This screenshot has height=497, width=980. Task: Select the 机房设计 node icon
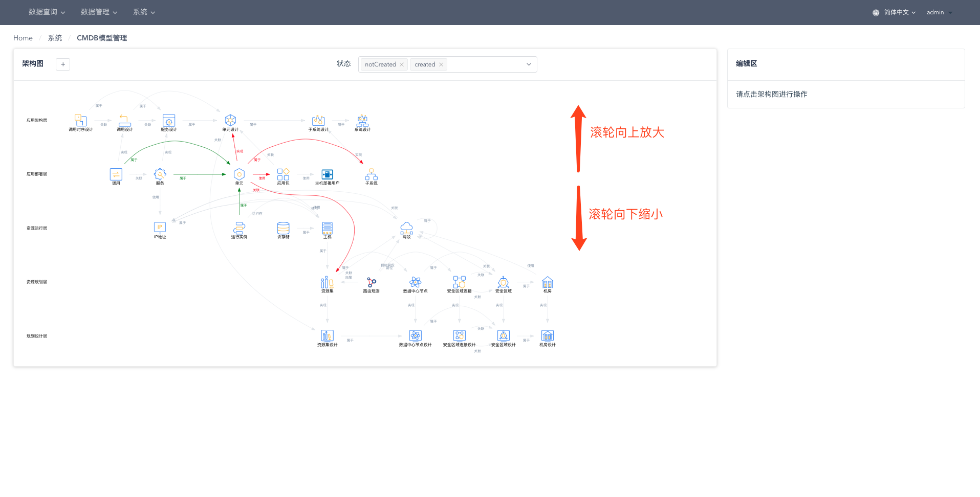[547, 335]
